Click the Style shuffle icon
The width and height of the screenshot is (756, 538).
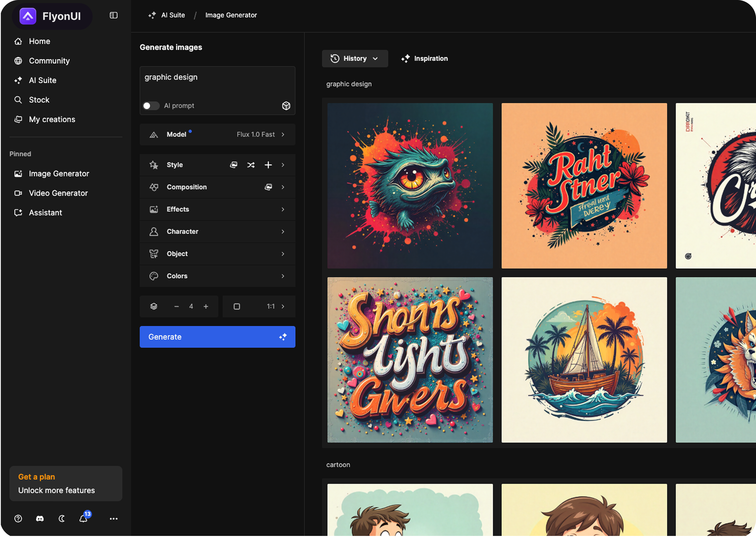(251, 165)
